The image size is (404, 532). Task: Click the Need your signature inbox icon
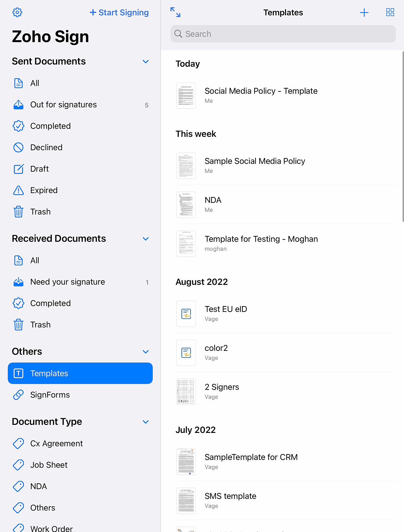click(x=18, y=282)
